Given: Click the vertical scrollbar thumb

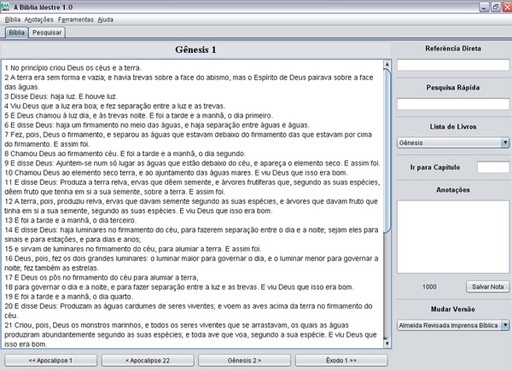Looking at the screenshot, I should 387,151.
